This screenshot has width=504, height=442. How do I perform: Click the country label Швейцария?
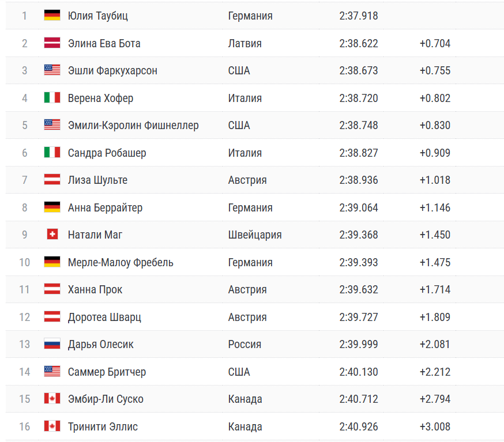(255, 235)
